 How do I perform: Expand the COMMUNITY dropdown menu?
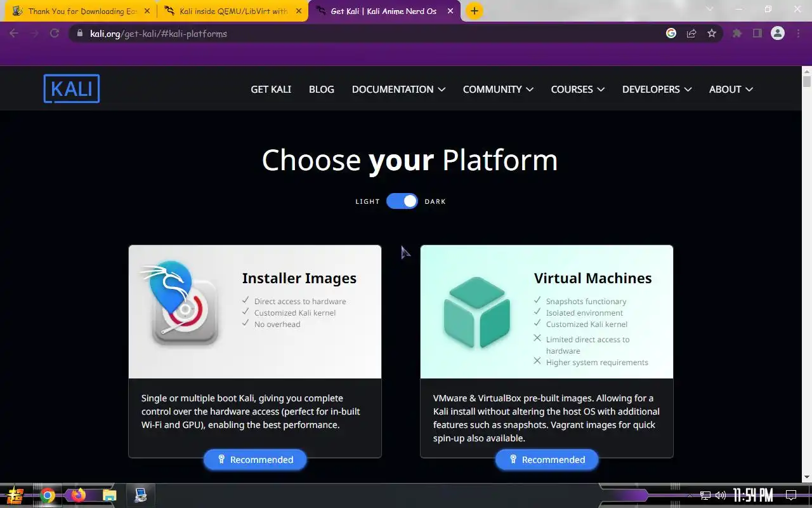pos(498,90)
